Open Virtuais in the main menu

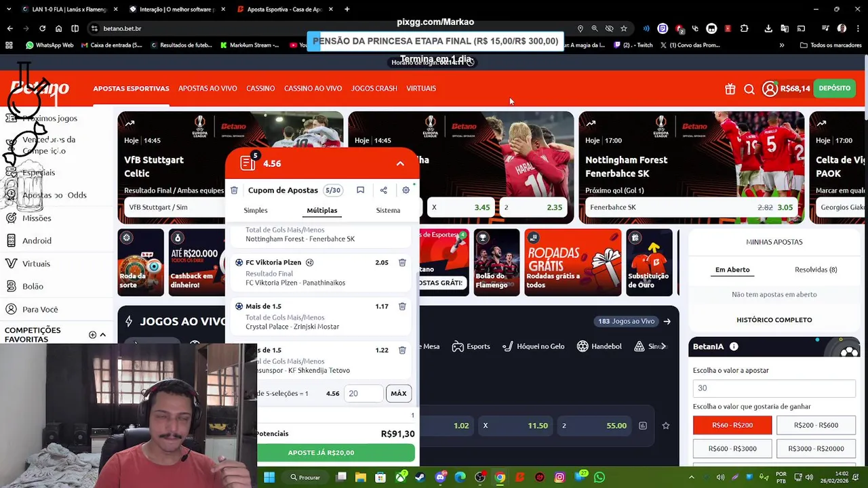421,89
